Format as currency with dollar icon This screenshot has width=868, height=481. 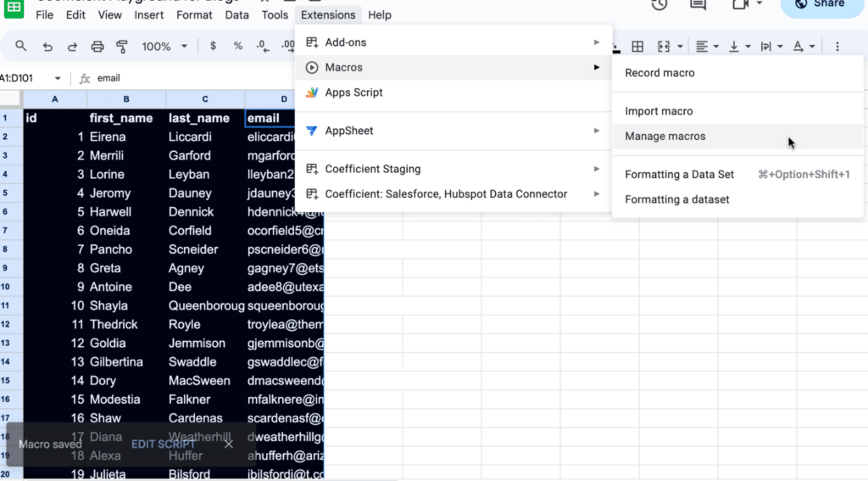213,46
